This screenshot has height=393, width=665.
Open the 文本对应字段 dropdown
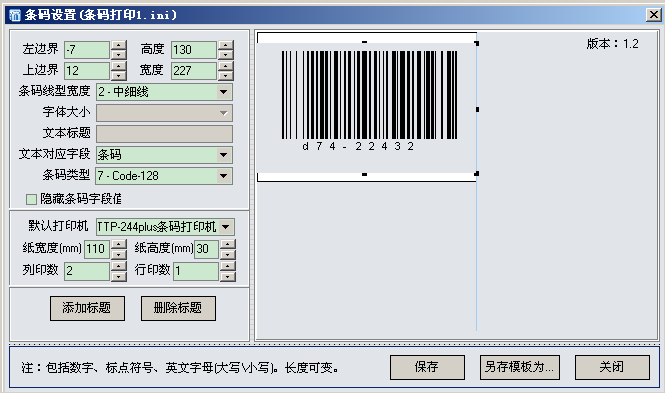(x=224, y=155)
